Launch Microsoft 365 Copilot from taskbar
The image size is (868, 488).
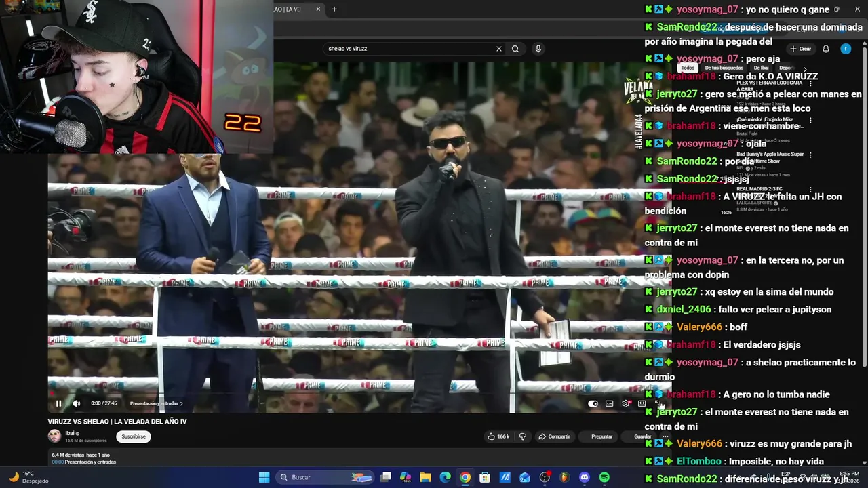pyautogui.click(x=406, y=477)
